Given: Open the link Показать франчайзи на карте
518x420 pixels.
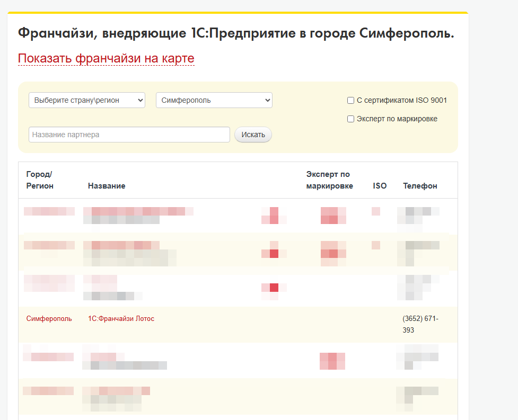Looking at the screenshot, I should click(x=106, y=58).
